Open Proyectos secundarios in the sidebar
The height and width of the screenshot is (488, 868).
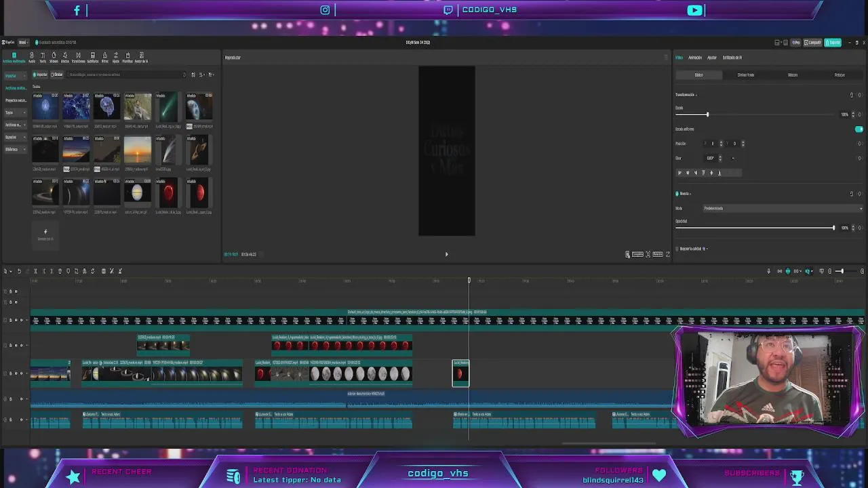[16, 100]
